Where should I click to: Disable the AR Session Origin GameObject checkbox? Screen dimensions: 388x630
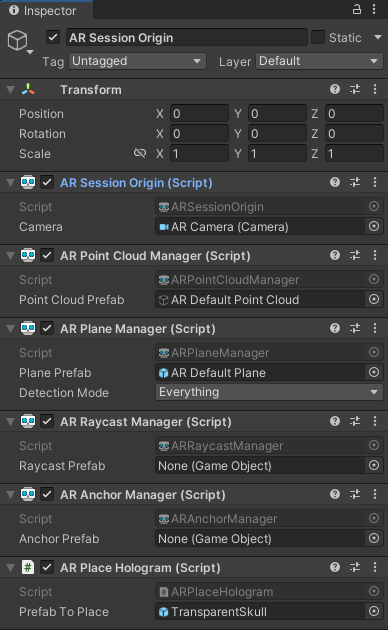point(53,37)
